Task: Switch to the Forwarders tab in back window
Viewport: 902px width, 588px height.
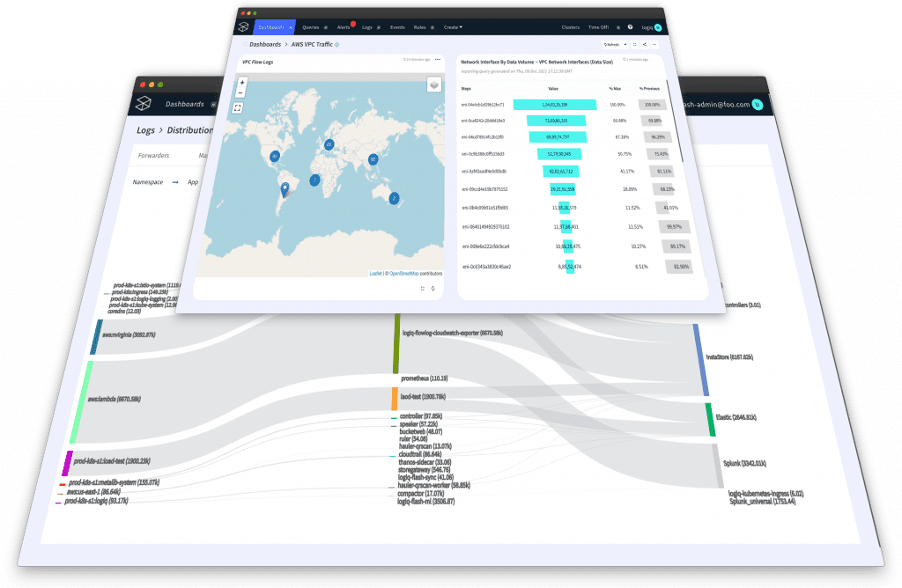Action: (x=153, y=155)
